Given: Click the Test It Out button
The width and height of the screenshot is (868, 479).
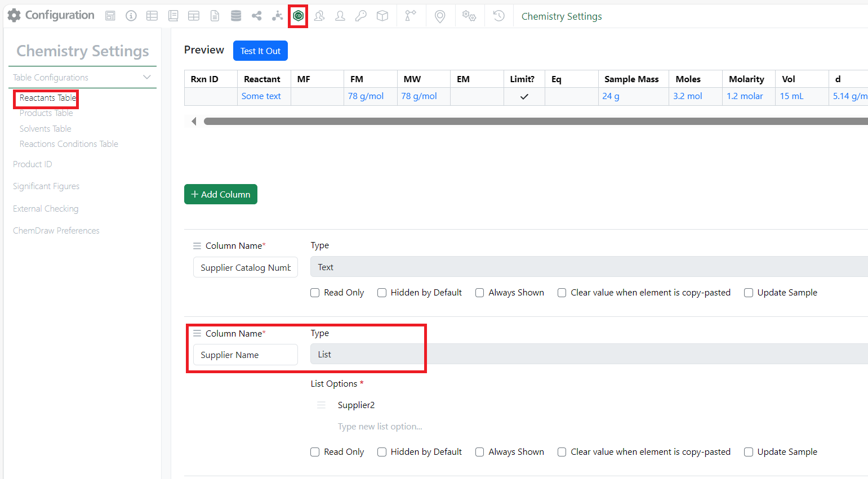Looking at the screenshot, I should click(260, 50).
